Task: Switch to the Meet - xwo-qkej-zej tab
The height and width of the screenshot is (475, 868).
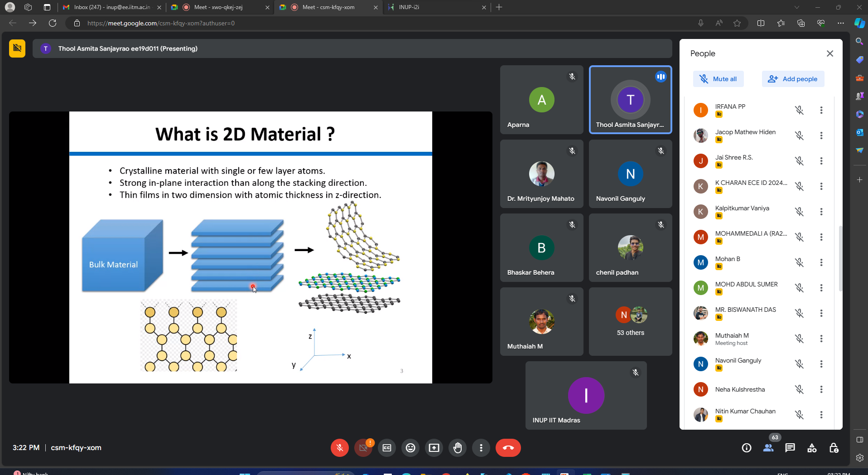Action: (218, 7)
